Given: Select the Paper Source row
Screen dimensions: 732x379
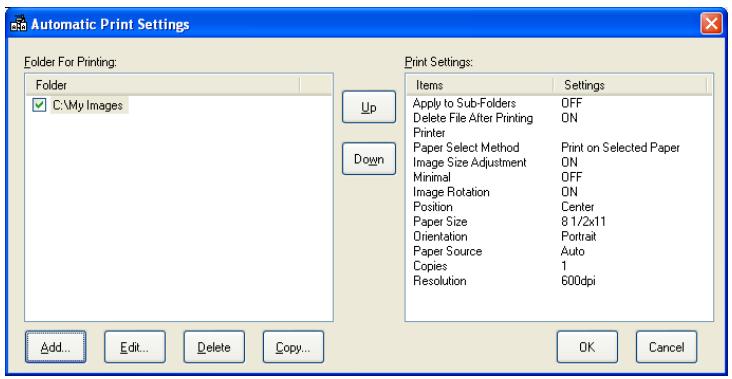Looking at the screenshot, I should click(558, 251).
